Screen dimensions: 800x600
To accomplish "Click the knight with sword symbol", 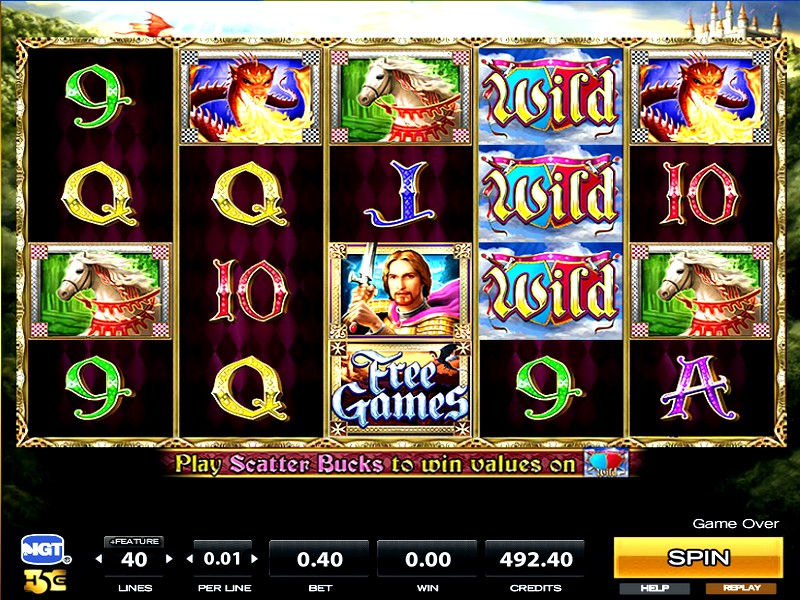I will [401, 291].
